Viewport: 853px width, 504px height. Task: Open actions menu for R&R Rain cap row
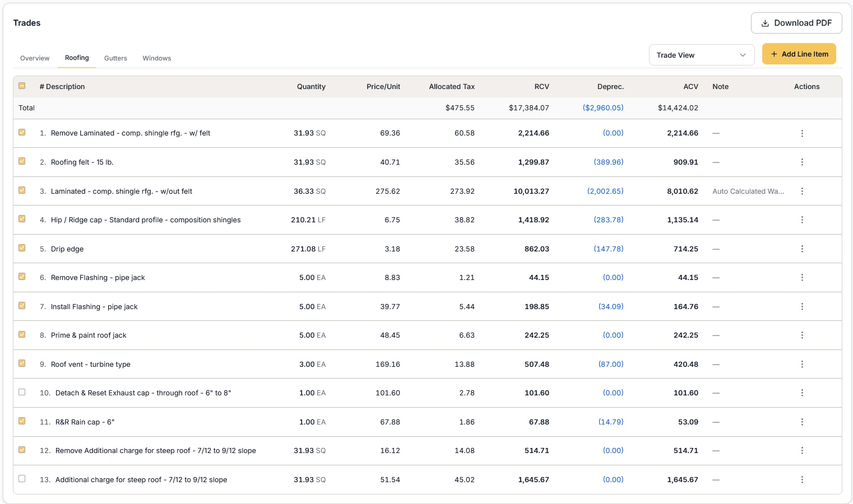802,422
